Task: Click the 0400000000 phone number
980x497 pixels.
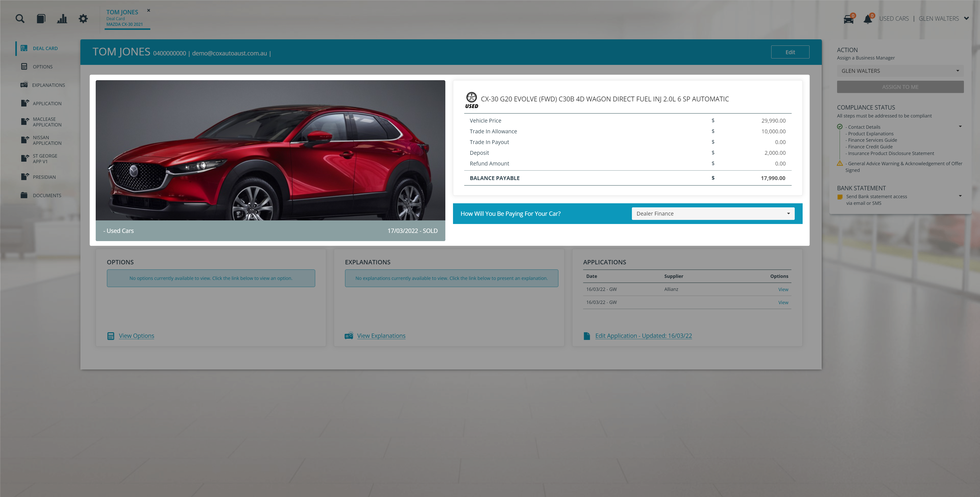Action: pyautogui.click(x=169, y=53)
